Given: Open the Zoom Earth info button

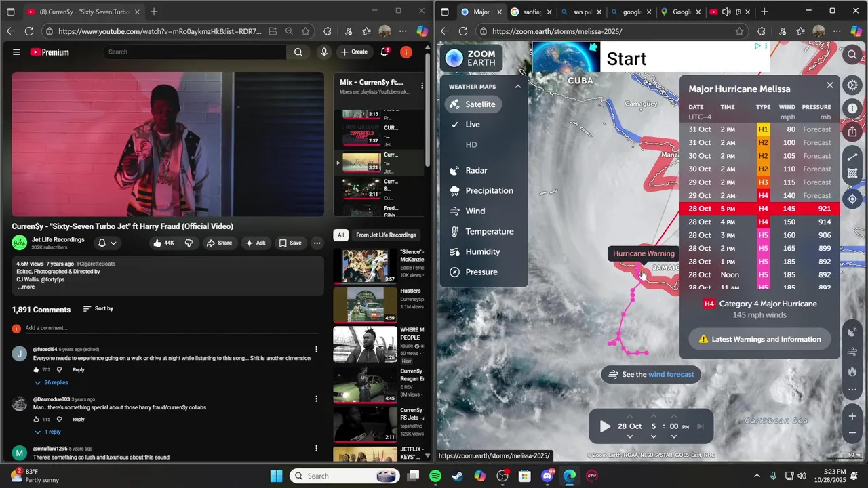Looking at the screenshot, I should click(852, 108).
